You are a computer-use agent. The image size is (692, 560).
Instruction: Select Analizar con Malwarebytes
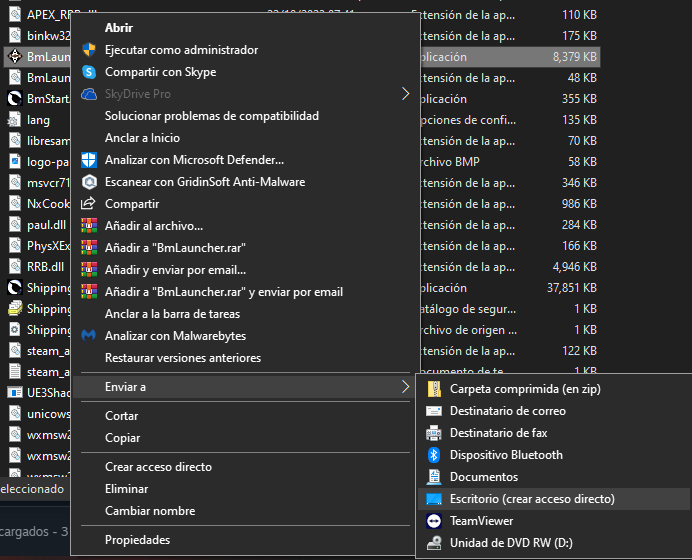pos(176,336)
